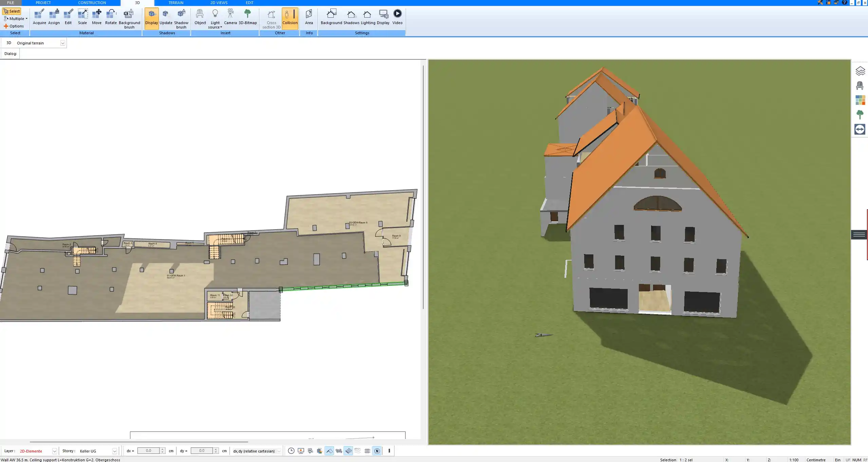Open the TERRAIN ribbon tab
This screenshot has height=462, width=868.
tap(176, 3)
